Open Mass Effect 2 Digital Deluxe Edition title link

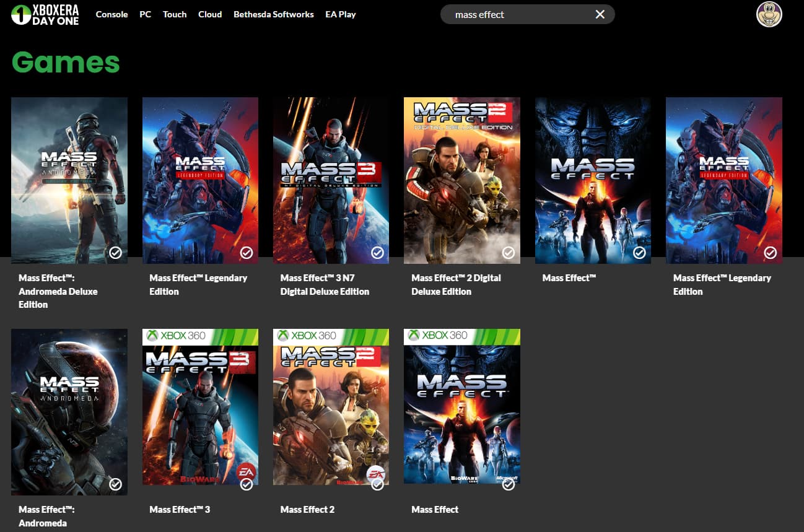coord(456,285)
